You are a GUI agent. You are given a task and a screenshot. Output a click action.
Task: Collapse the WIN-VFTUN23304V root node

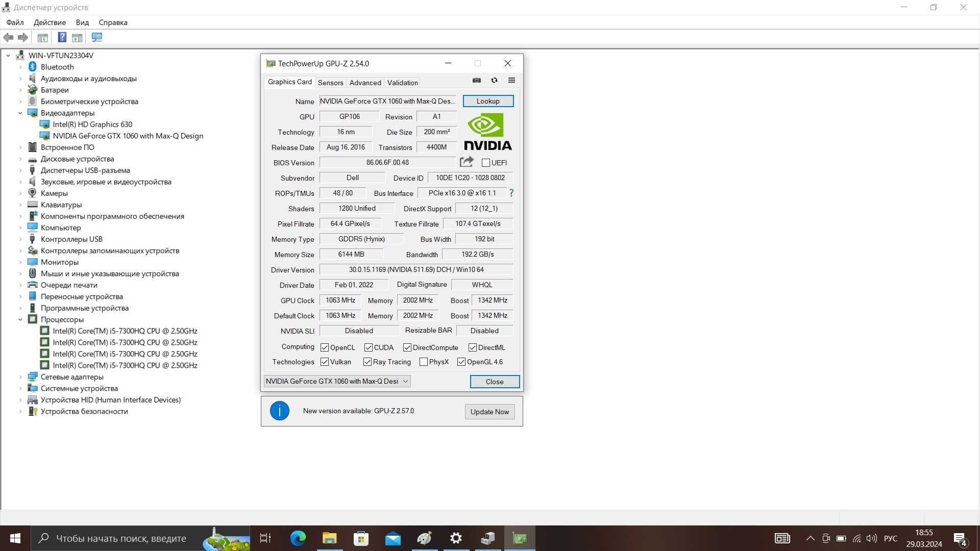pos(8,55)
